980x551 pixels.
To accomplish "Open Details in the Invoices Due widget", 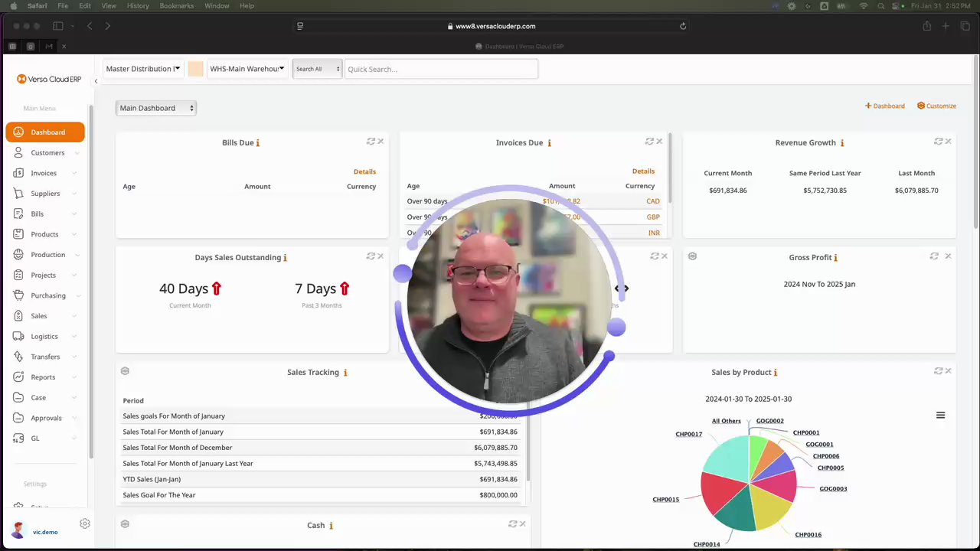I will pyautogui.click(x=643, y=171).
